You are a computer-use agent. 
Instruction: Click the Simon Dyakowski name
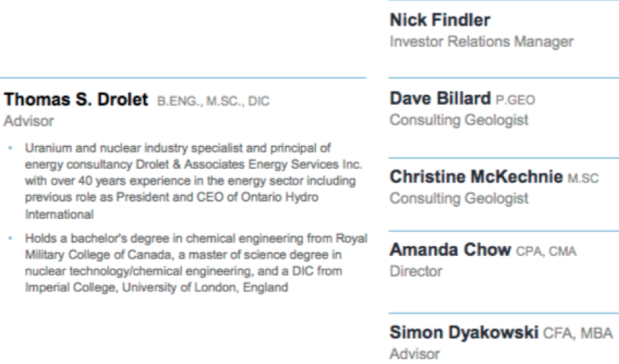click(464, 333)
